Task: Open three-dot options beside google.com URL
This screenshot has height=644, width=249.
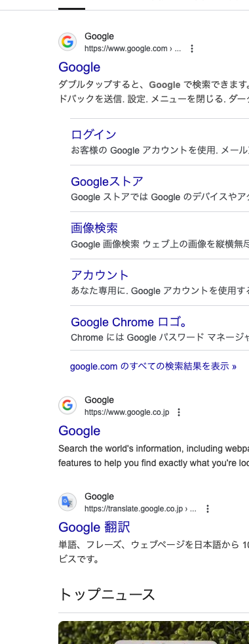Action: click(191, 49)
